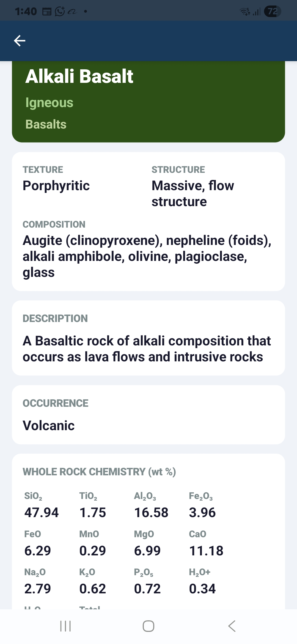Tap the battery indicator showing 72
The height and width of the screenshot is (644, 297).
click(272, 12)
